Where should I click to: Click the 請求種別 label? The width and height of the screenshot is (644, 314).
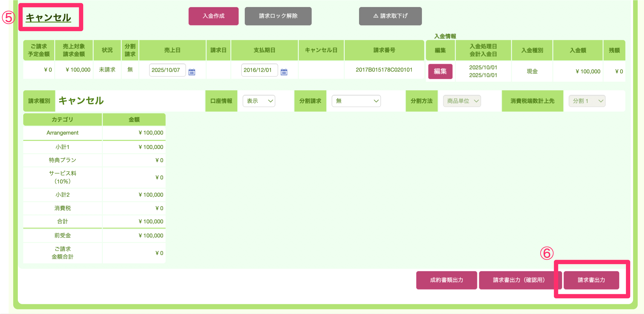(x=39, y=101)
